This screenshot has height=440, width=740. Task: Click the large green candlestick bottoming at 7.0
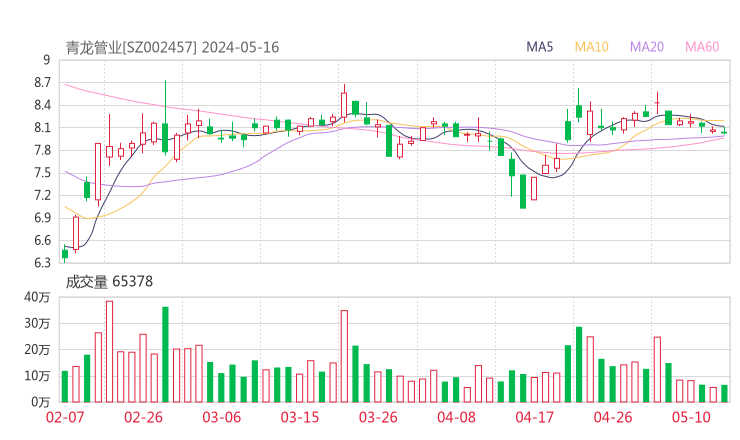pyautogui.click(x=523, y=192)
